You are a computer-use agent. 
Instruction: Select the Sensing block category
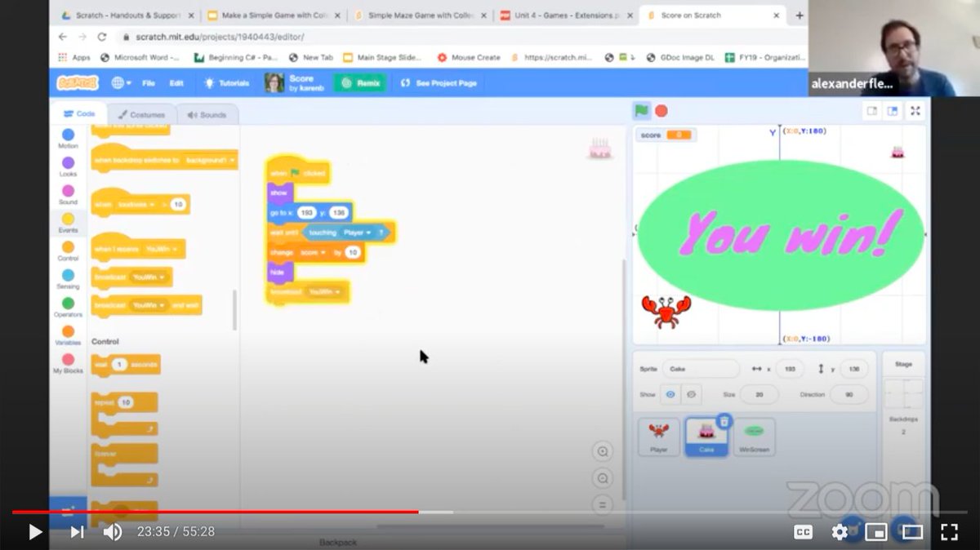click(68, 279)
